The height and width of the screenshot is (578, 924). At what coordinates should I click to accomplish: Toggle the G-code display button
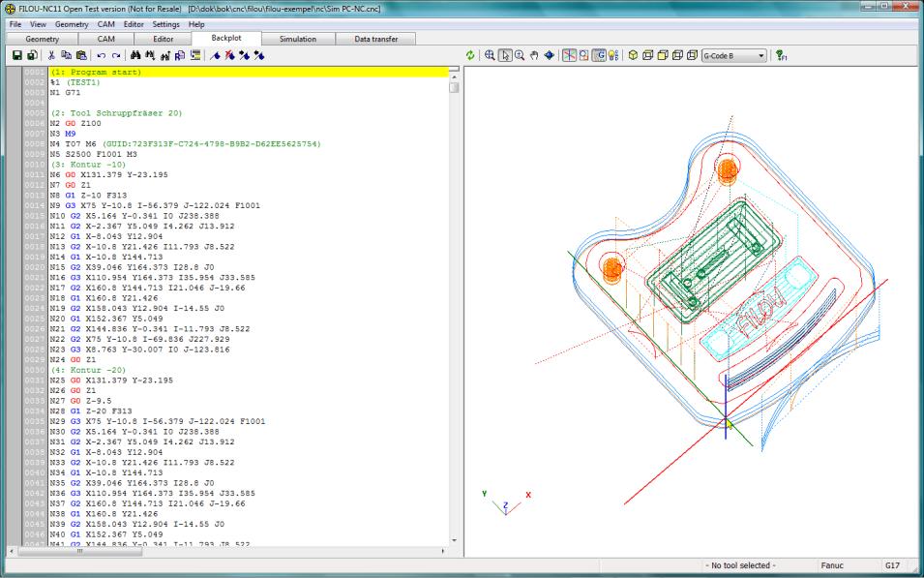[599, 55]
